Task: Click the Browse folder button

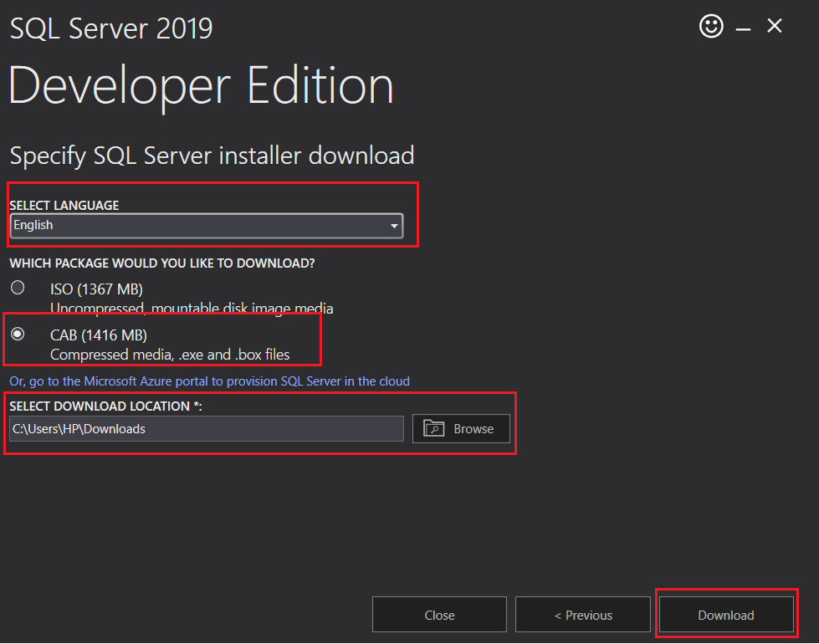Action: click(461, 429)
